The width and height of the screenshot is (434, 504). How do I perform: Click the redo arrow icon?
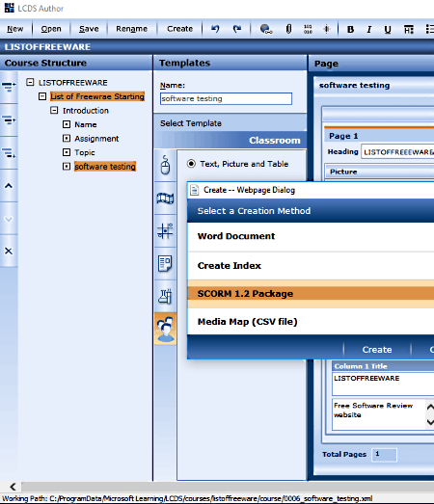(237, 29)
